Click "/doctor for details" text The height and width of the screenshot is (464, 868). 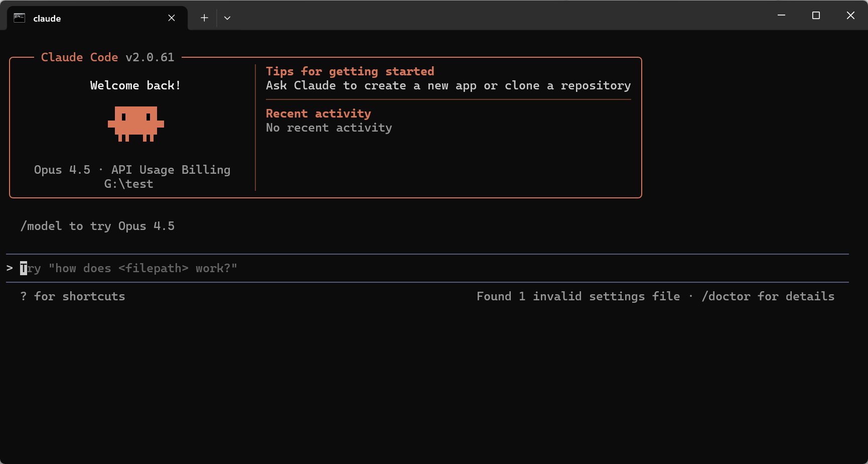tap(768, 296)
